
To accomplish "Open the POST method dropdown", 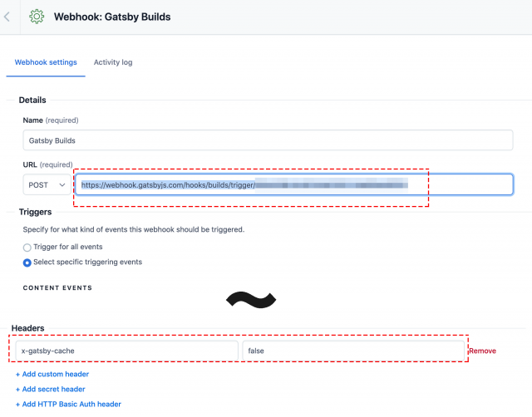I will tap(47, 184).
